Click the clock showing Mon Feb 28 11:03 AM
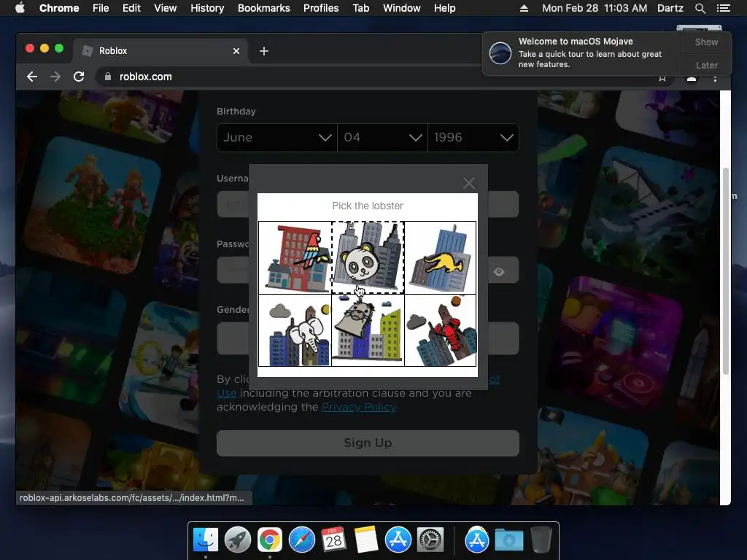 [x=595, y=8]
